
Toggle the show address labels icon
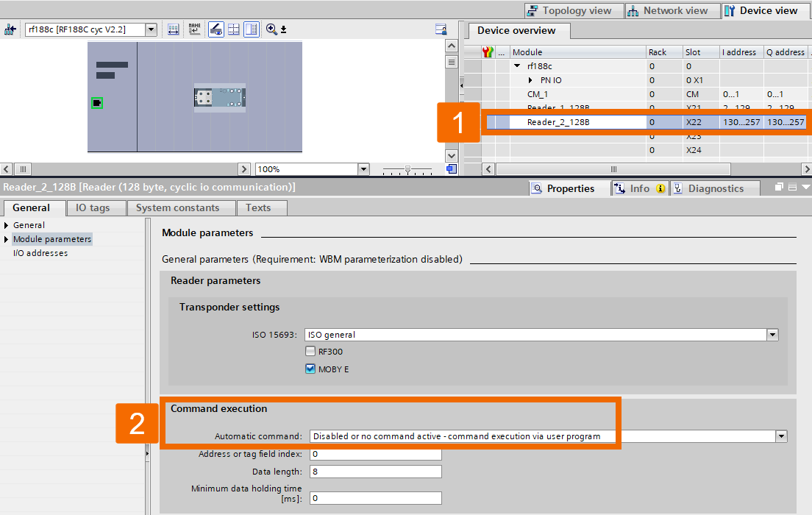click(216, 29)
